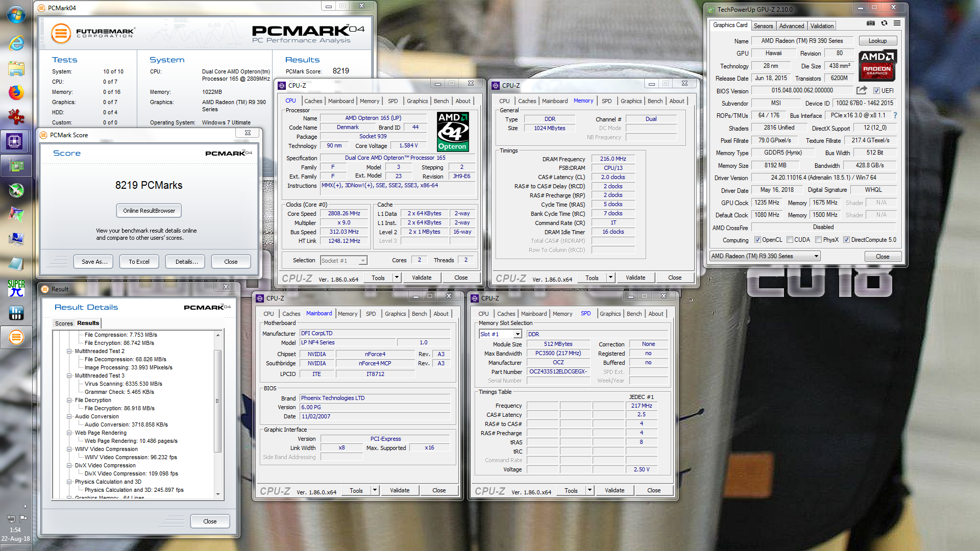980x551 pixels.
Task: Open Tools dropdown arrow in CPU-Z CPU window
Action: (x=397, y=278)
